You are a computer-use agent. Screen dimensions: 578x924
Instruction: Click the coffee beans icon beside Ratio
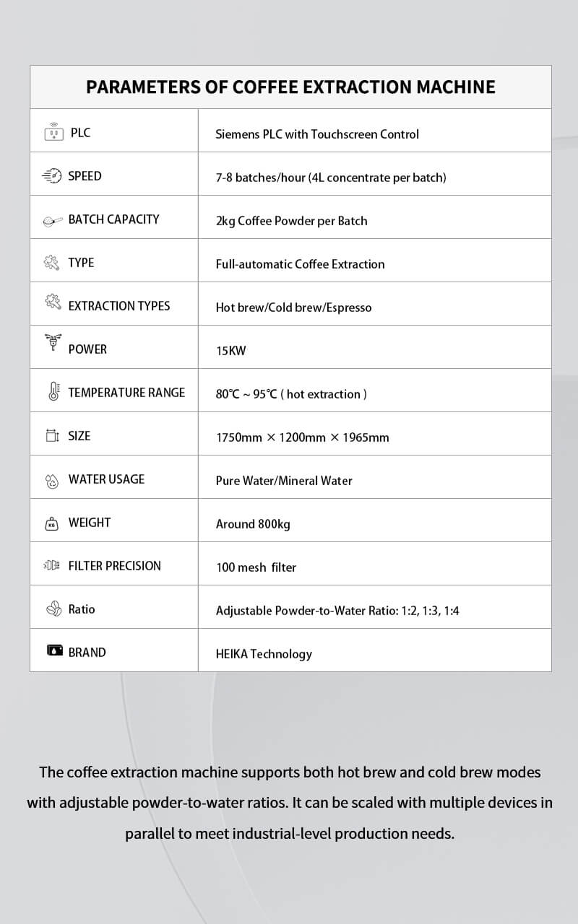pyautogui.click(x=53, y=610)
